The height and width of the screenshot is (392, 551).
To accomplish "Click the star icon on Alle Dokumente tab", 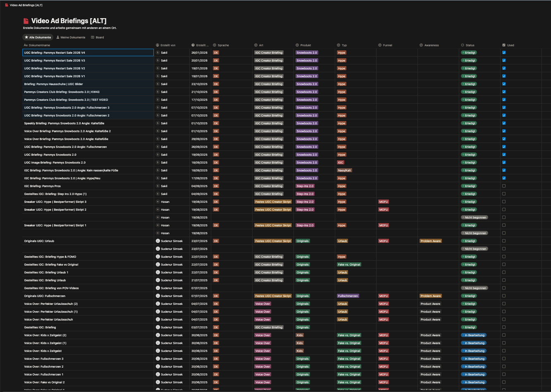I will [26, 37].
